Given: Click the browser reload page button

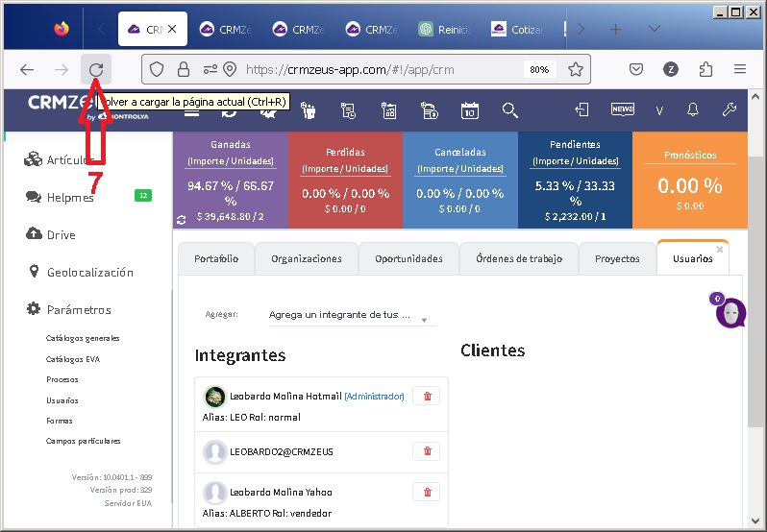Looking at the screenshot, I should pyautogui.click(x=96, y=69).
